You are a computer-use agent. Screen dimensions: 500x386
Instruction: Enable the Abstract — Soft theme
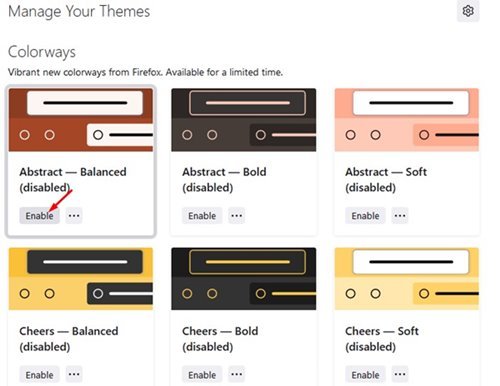[x=365, y=216]
